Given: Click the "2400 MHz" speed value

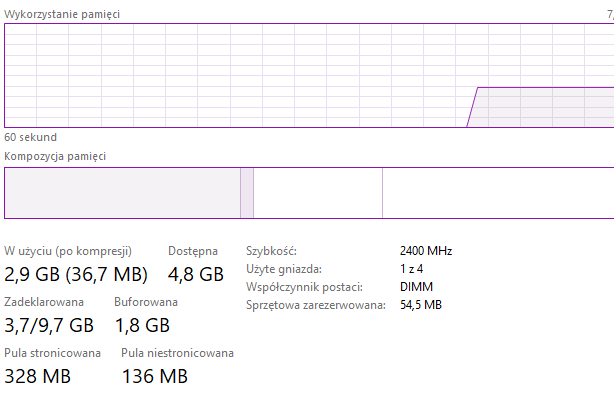Looking at the screenshot, I should pos(426,251).
